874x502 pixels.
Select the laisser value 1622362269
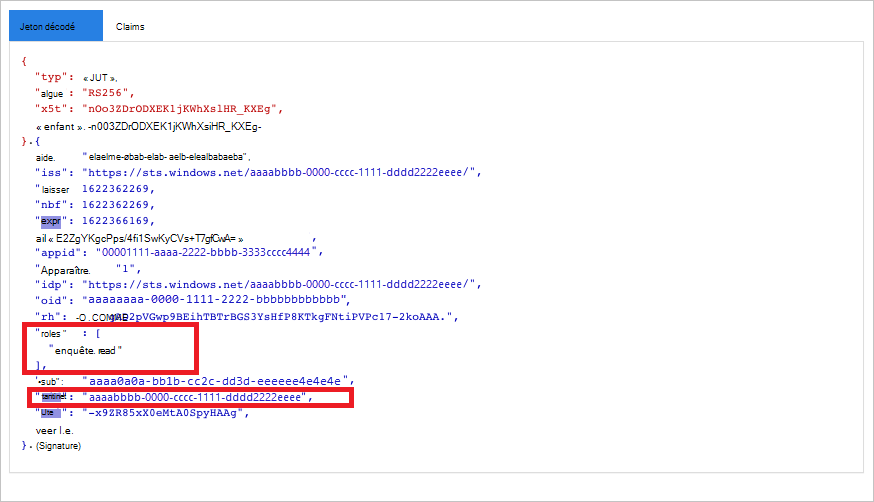click(x=115, y=188)
